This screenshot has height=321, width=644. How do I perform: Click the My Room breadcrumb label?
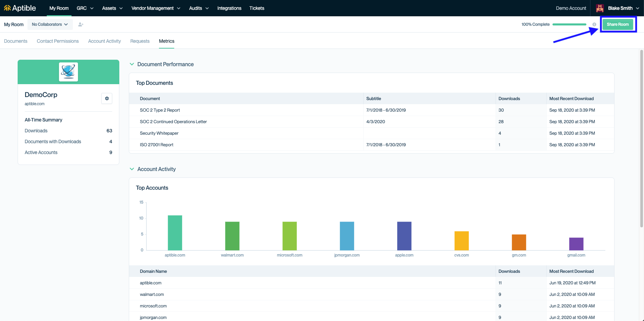tap(14, 24)
